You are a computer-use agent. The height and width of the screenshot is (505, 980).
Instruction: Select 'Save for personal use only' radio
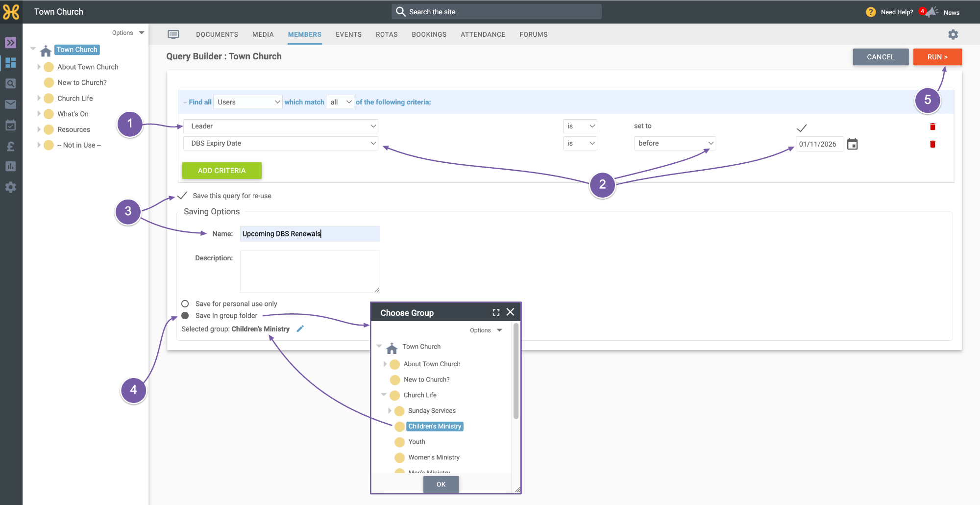tap(185, 303)
